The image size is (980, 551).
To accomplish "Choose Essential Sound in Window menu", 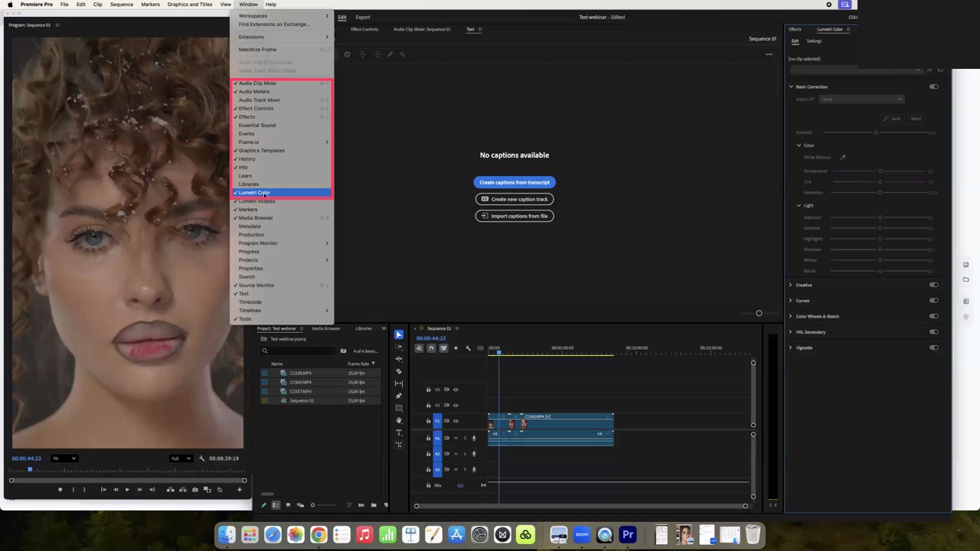I will pos(282,126).
